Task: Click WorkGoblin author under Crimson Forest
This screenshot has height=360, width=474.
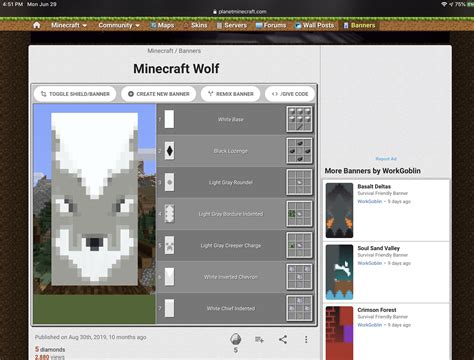Action: click(370, 325)
